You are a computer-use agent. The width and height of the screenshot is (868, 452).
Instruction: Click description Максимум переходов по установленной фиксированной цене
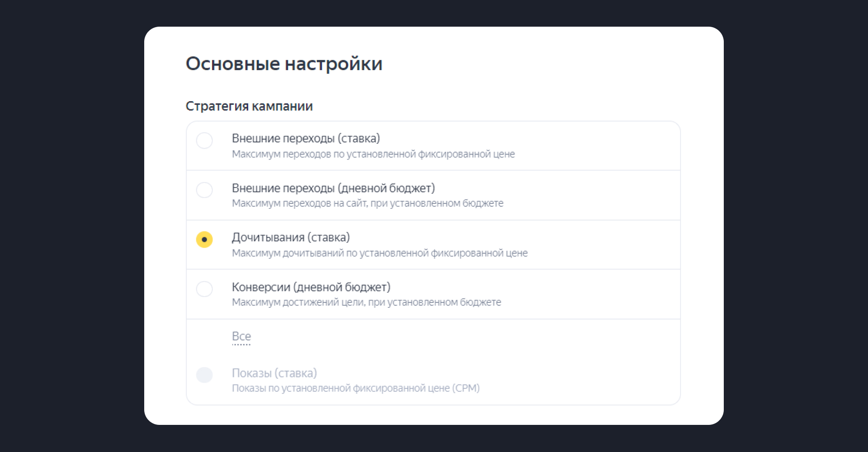pos(373,154)
